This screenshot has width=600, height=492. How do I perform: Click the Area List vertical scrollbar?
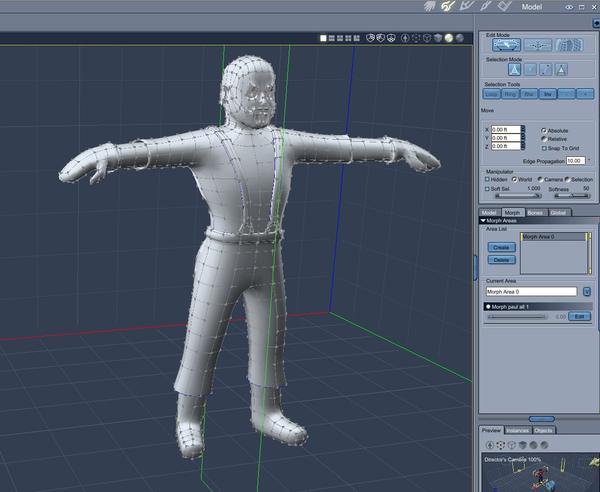click(589, 253)
